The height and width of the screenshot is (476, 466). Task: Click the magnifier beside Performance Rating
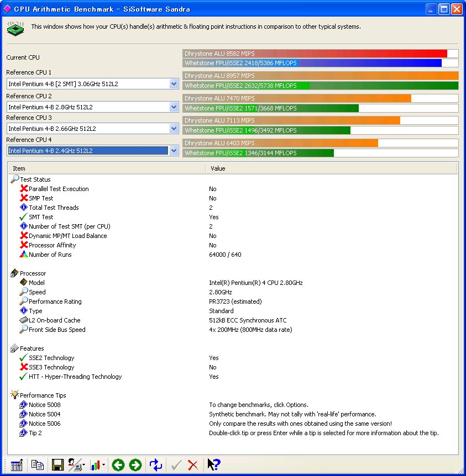click(23, 301)
